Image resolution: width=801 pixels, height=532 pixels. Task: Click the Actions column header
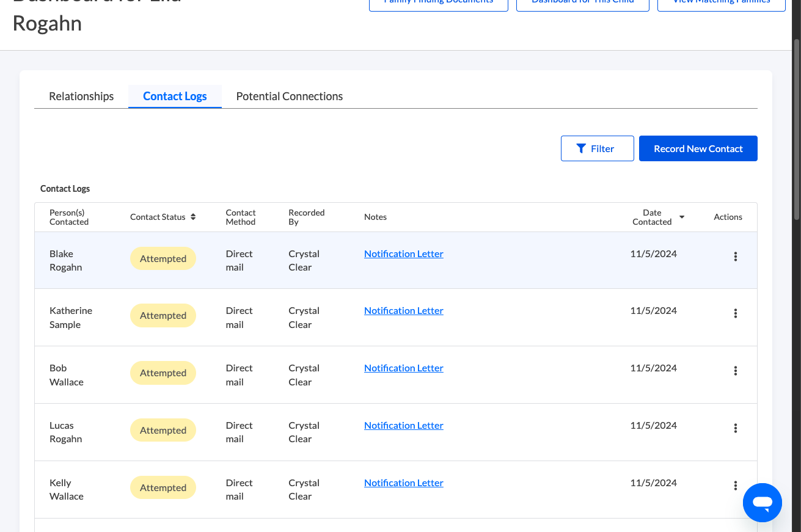pos(728,217)
